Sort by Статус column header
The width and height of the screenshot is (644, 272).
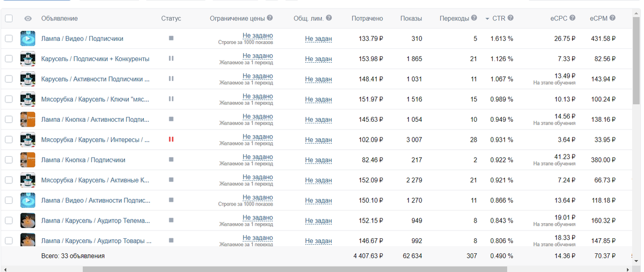click(x=171, y=18)
